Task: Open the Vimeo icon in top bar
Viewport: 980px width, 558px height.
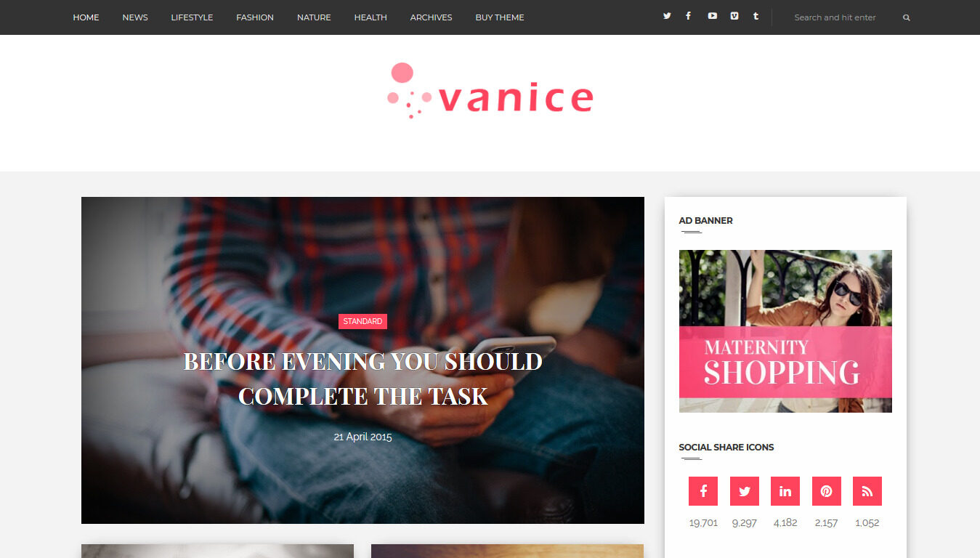Action: pyautogui.click(x=734, y=16)
